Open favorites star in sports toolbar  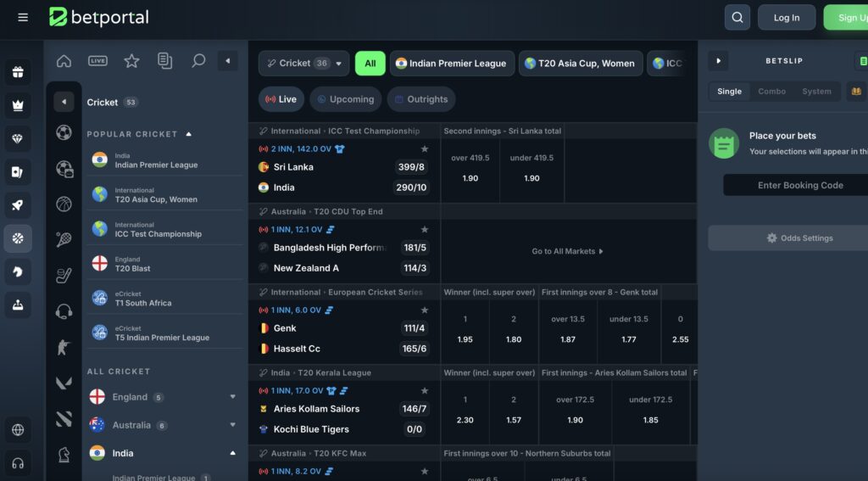click(x=131, y=61)
